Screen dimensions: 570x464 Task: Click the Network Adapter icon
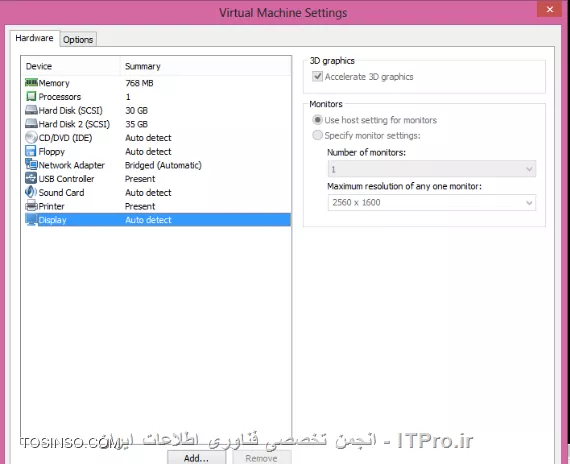31,164
